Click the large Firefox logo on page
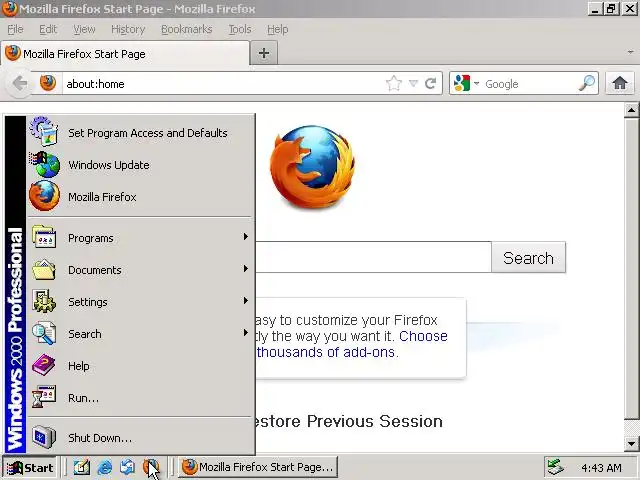 click(313, 167)
